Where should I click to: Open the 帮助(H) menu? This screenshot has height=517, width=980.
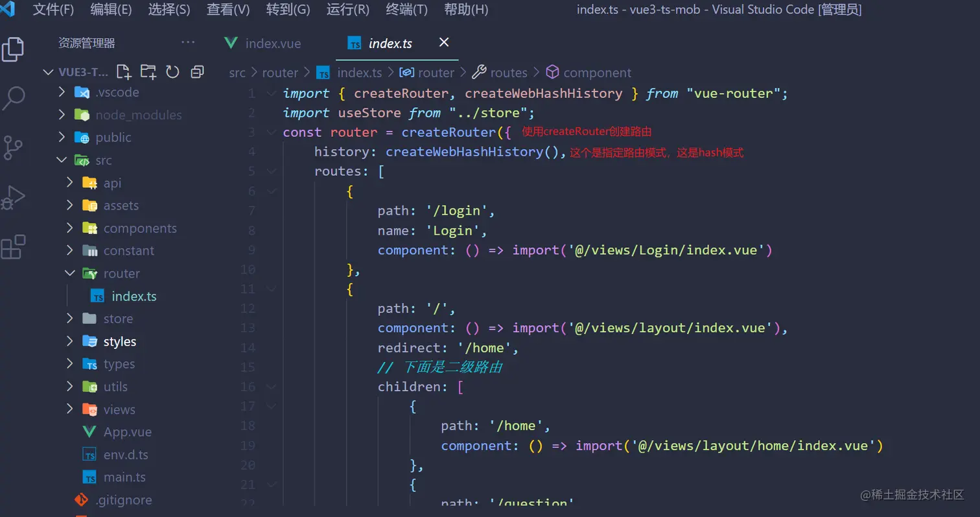[466, 10]
